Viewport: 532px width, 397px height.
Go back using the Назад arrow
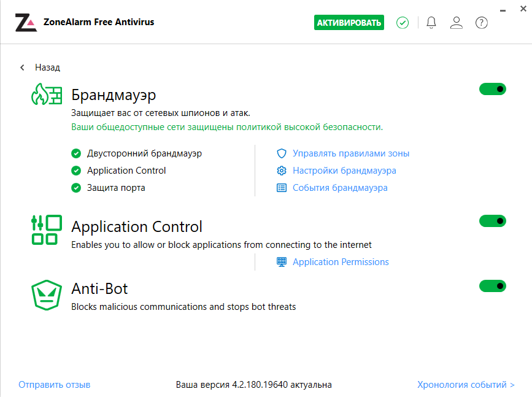tap(23, 67)
